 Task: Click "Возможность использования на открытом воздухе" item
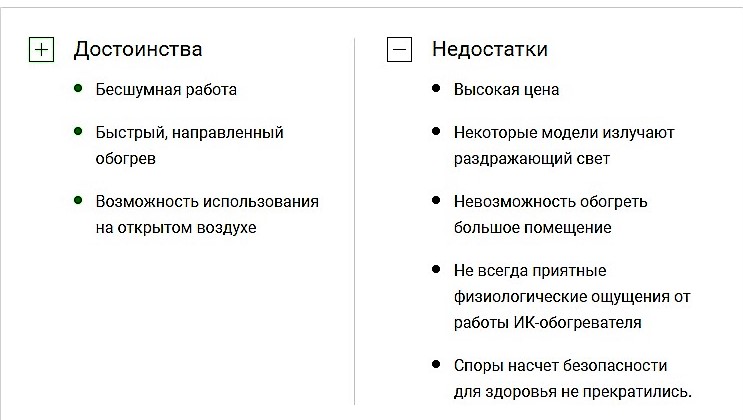206,214
